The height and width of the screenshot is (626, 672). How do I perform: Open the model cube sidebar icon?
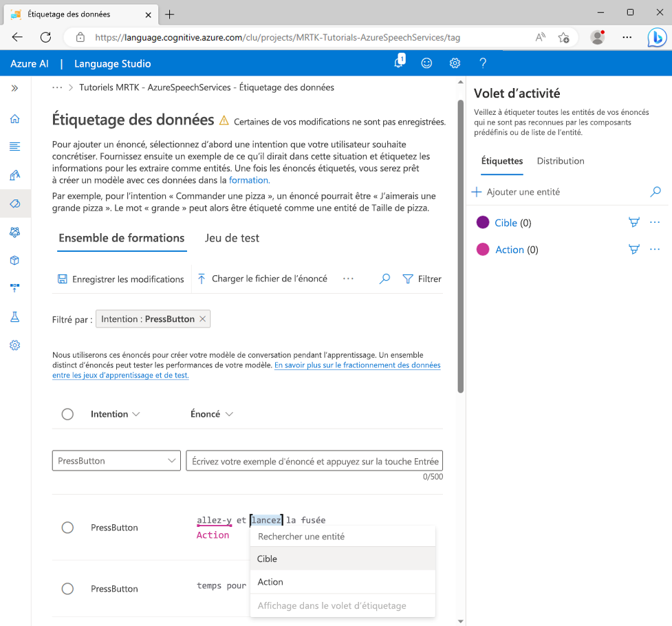click(14, 260)
